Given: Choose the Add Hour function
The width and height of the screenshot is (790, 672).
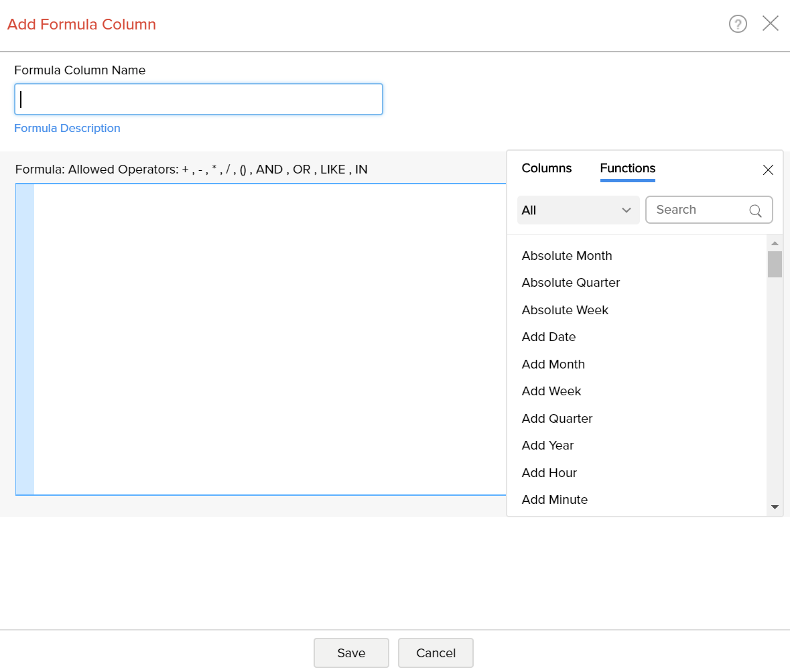Looking at the screenshot, I should 549,472.
